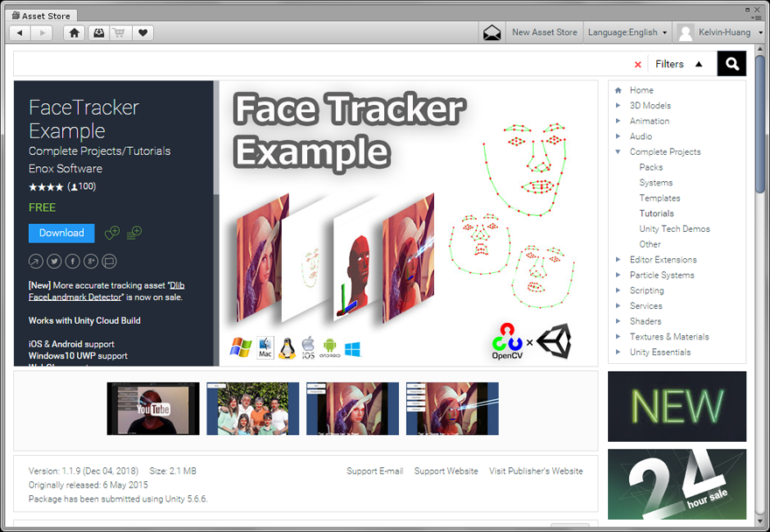Open the fourth screenshot with laser beams

(x=452, y=409)
